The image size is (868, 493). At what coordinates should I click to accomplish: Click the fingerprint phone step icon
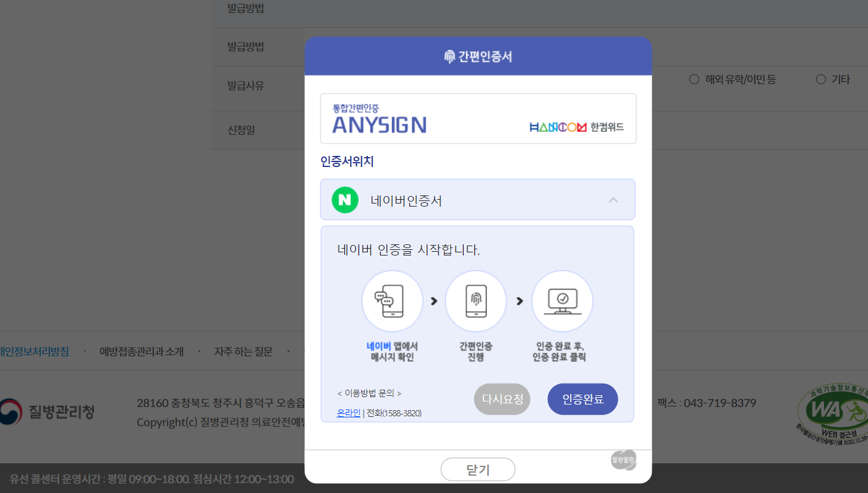pos(476,301)
